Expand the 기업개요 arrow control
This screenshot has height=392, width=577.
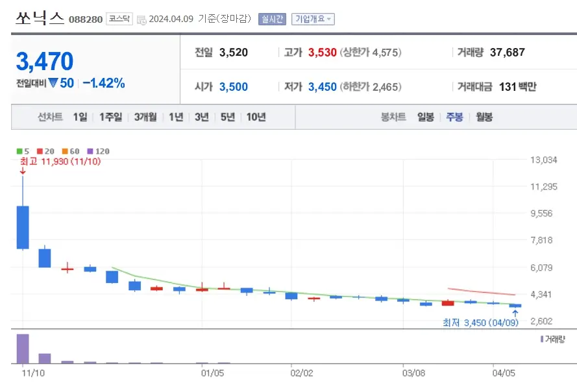click(328, 19)
